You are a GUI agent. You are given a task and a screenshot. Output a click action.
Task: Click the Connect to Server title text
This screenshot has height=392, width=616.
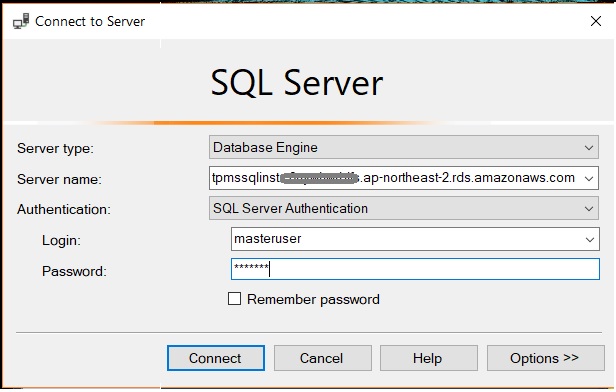point(90,21)
